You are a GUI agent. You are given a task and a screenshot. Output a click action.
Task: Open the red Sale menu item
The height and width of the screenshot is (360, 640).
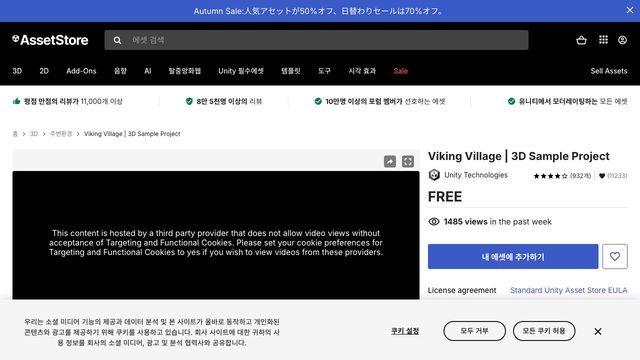(400, 71)
